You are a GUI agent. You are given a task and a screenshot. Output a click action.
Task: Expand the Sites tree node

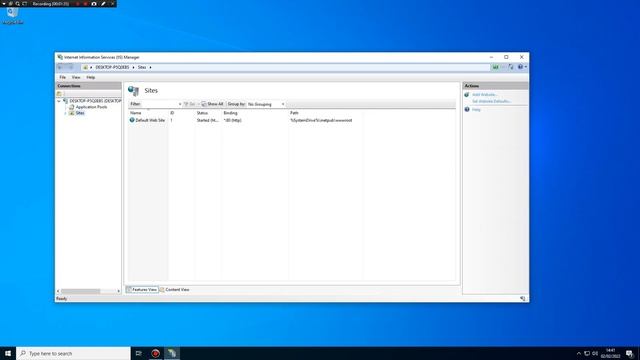tap(65, 113)
